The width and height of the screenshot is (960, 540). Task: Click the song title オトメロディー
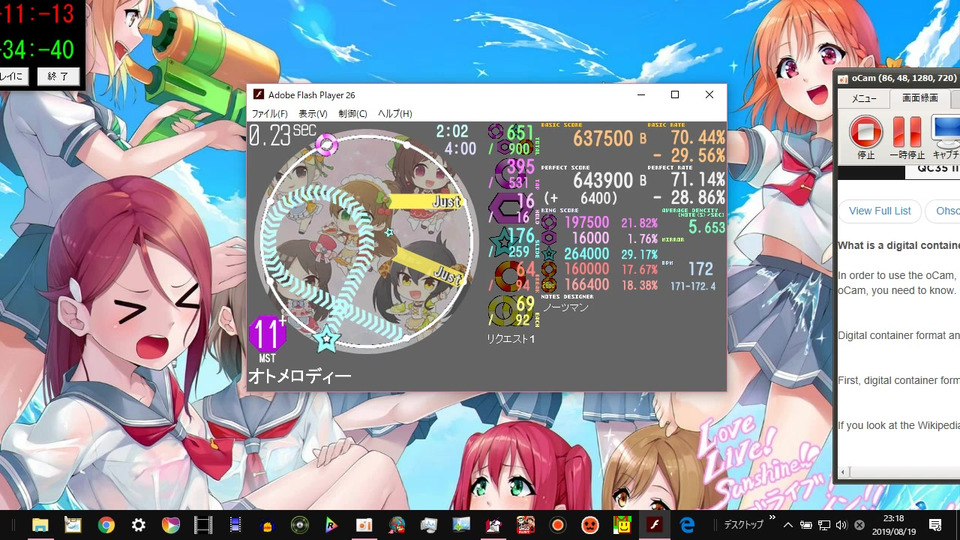(x=299, y=375)
